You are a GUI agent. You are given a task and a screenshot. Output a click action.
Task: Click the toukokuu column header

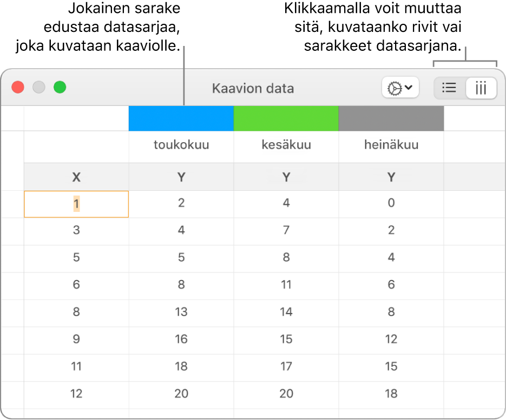tap(181, 146)
